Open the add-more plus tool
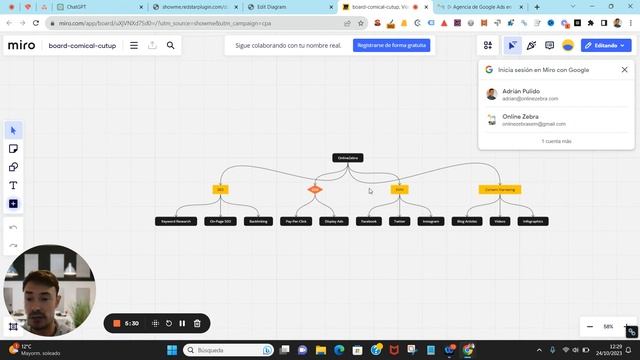 [x=13, y=204]
